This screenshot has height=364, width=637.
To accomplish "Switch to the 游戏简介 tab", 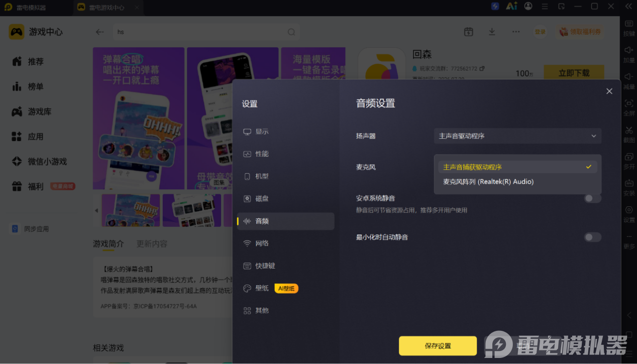I will 108,244.
